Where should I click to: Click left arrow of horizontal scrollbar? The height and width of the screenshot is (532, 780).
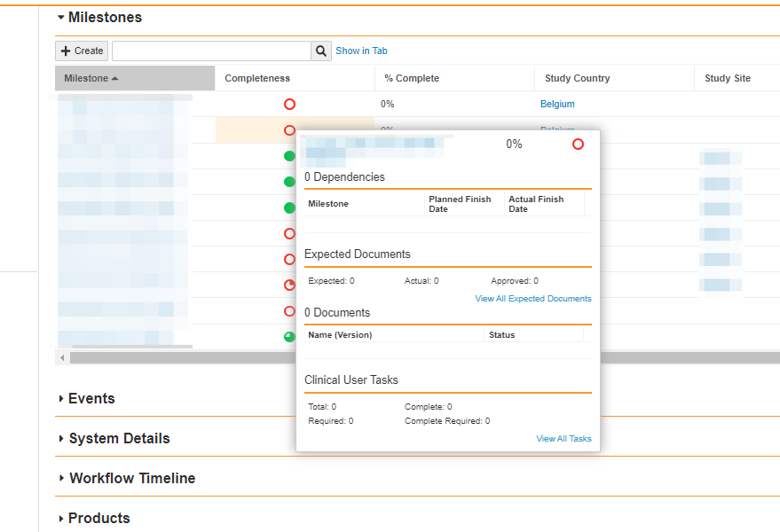point(62,358)
